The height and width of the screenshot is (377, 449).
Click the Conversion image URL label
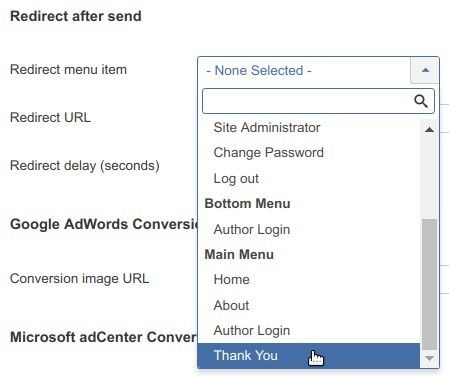point(80,279)
